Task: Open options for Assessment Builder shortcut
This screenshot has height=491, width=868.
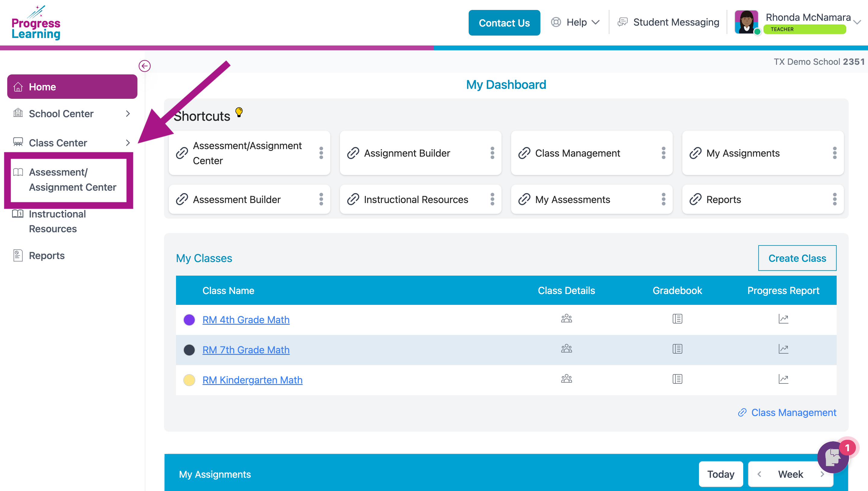Action: [x=321, y=199]
